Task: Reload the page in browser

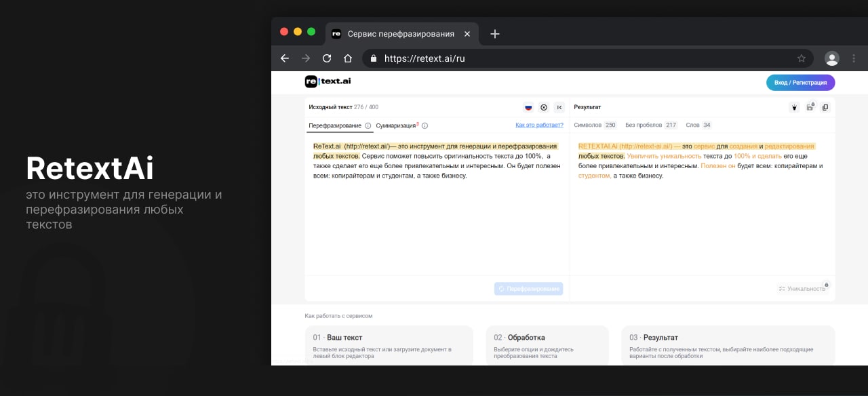Action: (x=327, y=58)
